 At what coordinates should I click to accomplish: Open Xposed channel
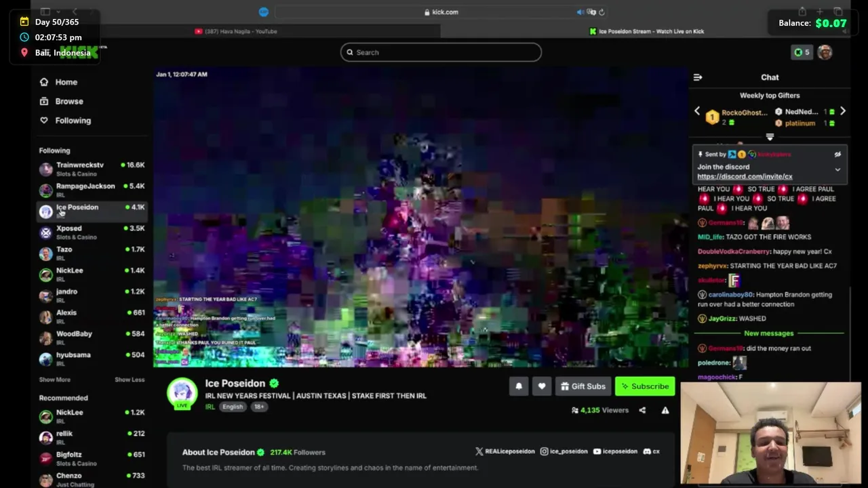pos(92,232)
